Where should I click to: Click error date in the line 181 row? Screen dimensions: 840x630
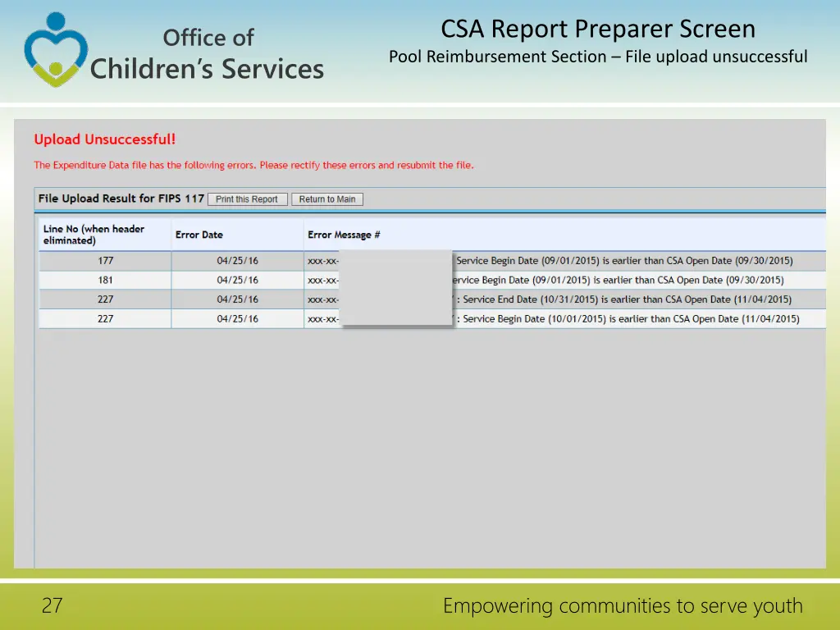click(237, 280)
